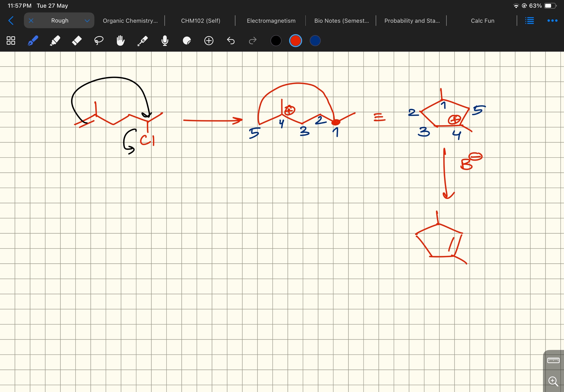
Task: Tap the Rough tab title
Action: point(60,21)
